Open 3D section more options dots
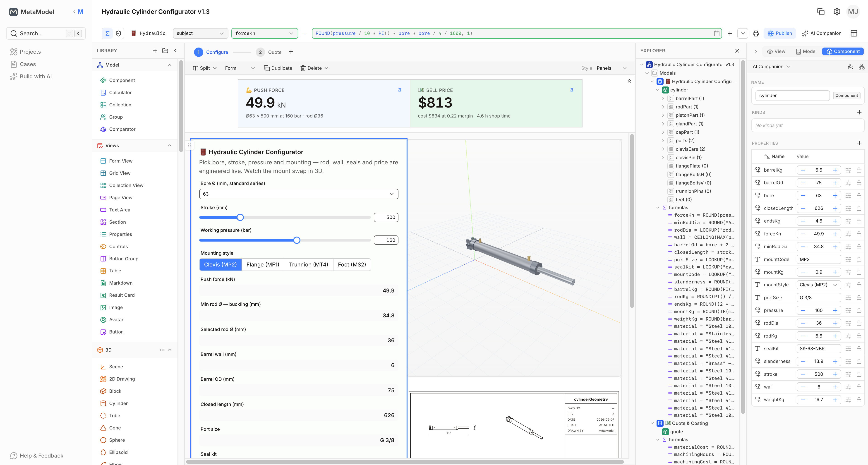This screenshot has height=465, width=868. [162, 350]
